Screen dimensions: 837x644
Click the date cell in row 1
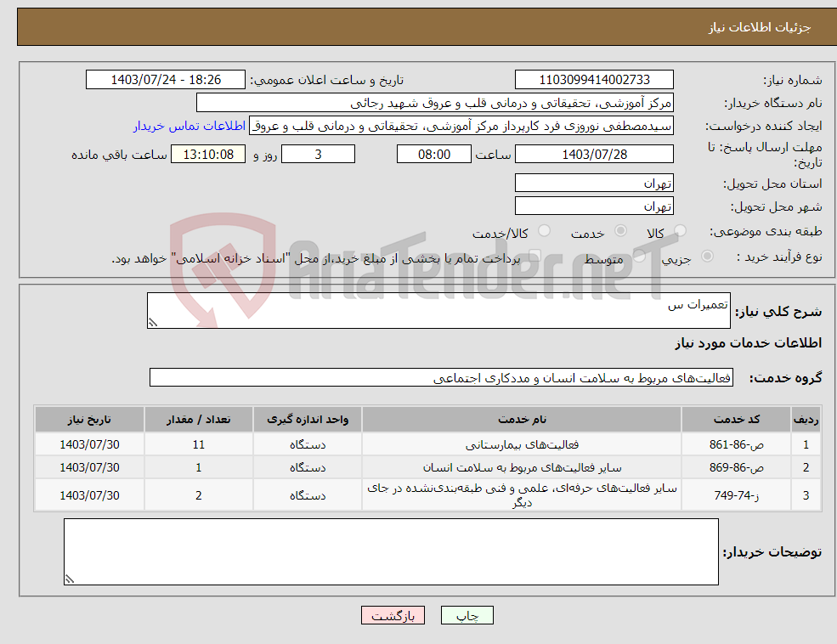pyautogui.click(x=89, y=444)
